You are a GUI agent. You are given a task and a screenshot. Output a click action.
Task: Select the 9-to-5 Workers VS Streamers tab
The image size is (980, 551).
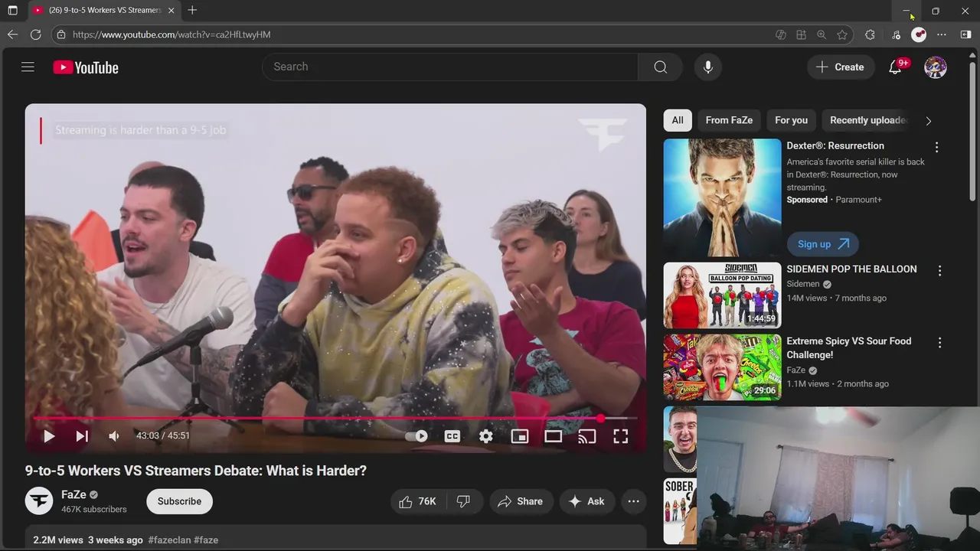tap(104, 11)
